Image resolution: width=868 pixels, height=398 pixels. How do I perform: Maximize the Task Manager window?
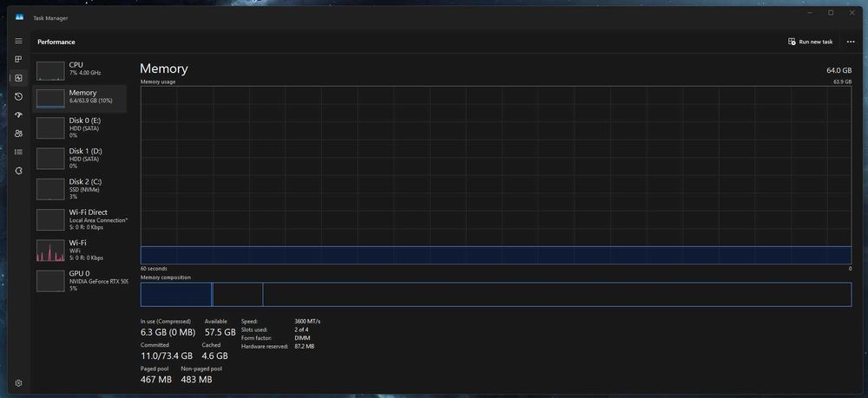831,13
